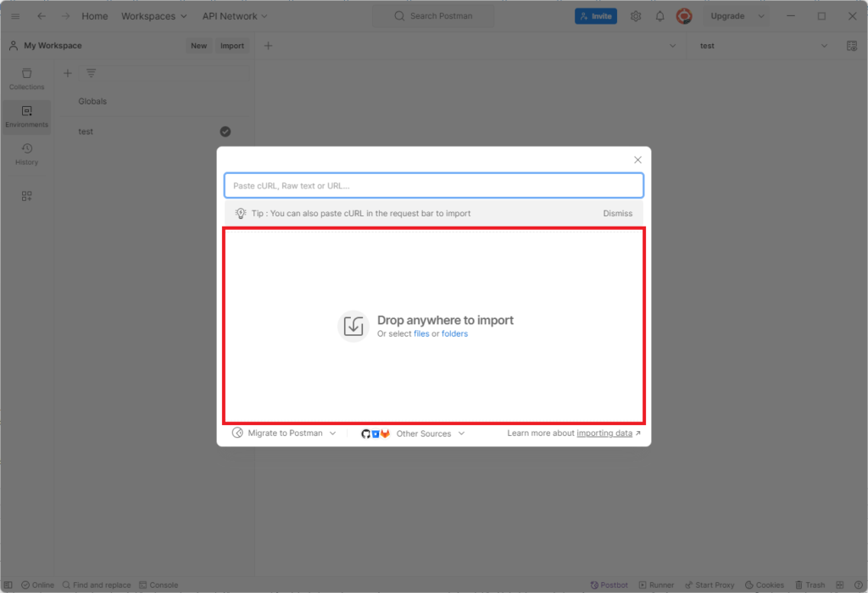Open the test environment selector dropdown
Viewport: 868px width, 593px height.
tap(763, 46)
